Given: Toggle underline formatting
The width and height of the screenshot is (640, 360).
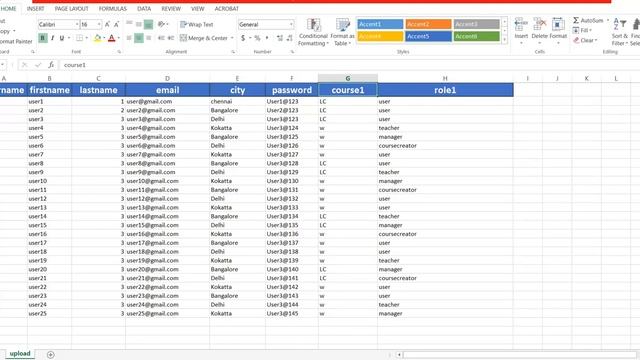Looking at the screenshot, I should [x=62, y=38].
